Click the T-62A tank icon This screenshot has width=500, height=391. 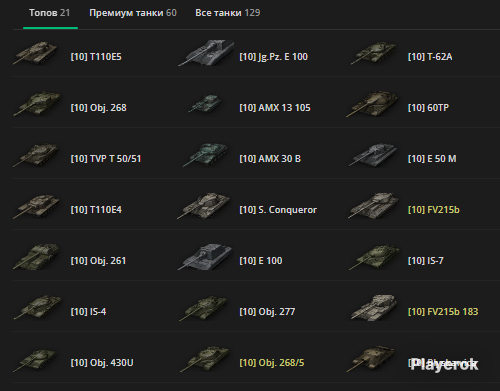(x=374, y=53)
